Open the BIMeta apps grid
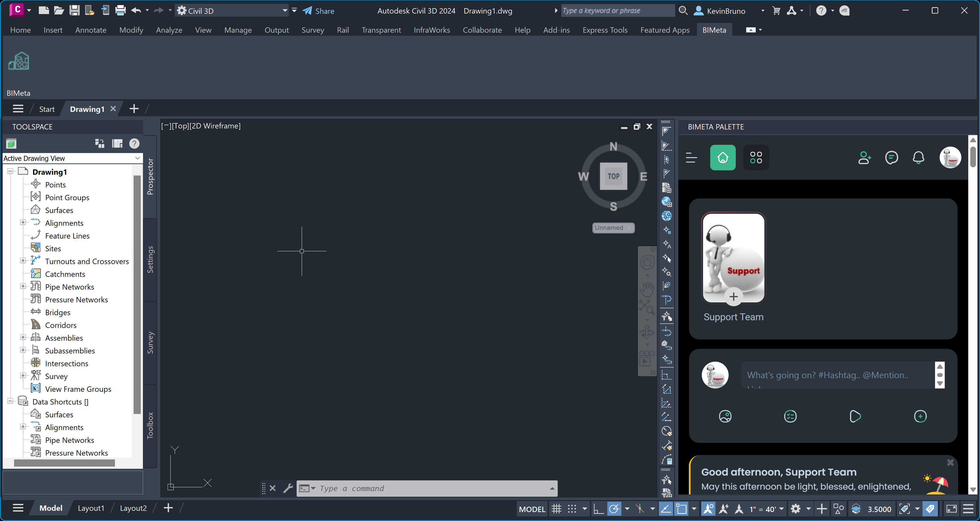This screenshot has width=980, height=521. [x=755, y=157]
